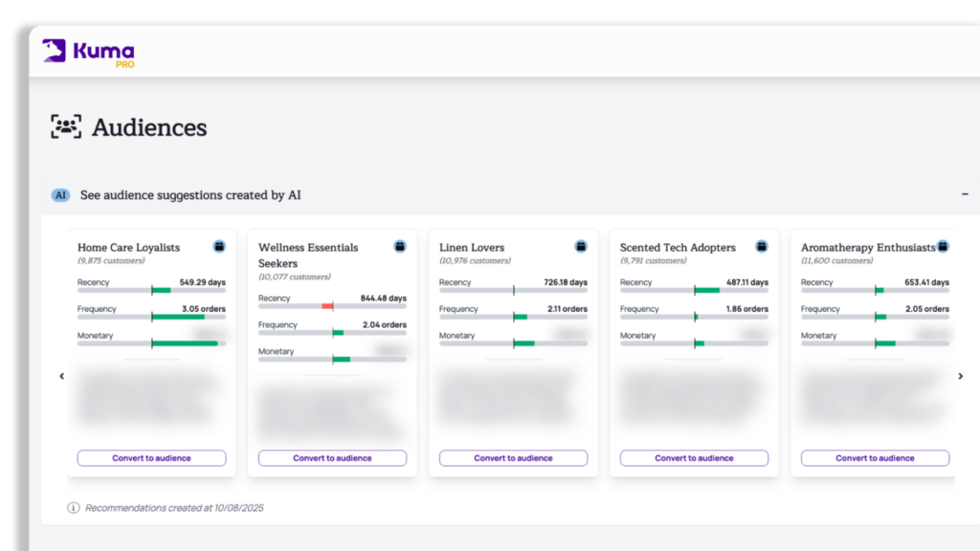
Task: Click the Scented Tech Adopters card icon
Action: click(x=762, y=247)
